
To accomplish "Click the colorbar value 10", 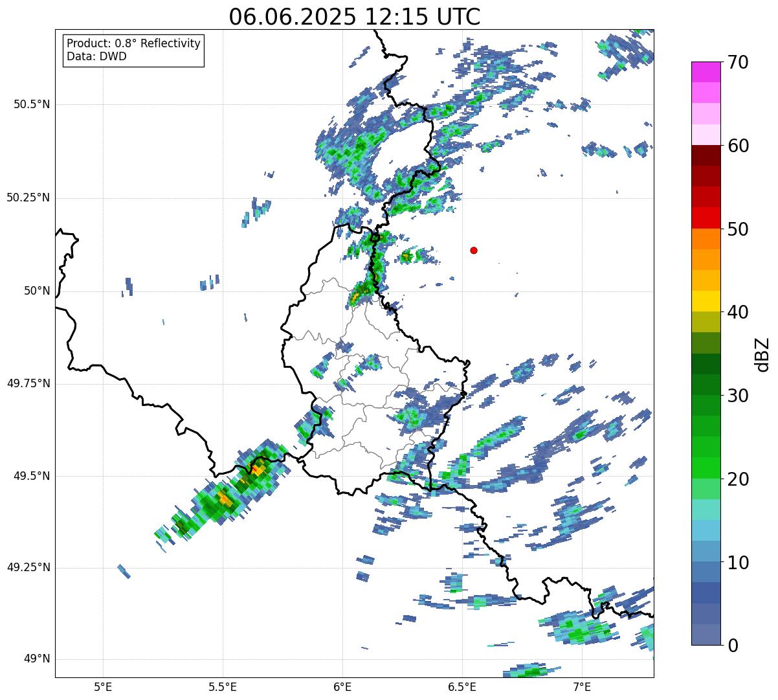I will (x=738, y=563).
